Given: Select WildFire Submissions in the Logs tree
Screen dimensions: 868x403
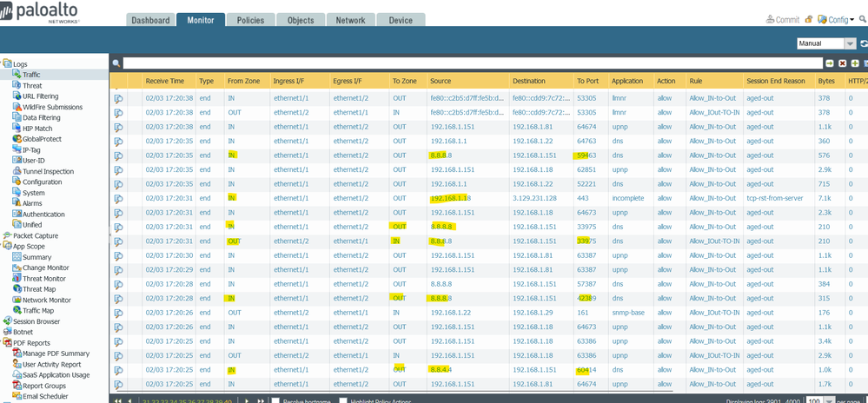Looking at the screenshot, I should [52, 107].
